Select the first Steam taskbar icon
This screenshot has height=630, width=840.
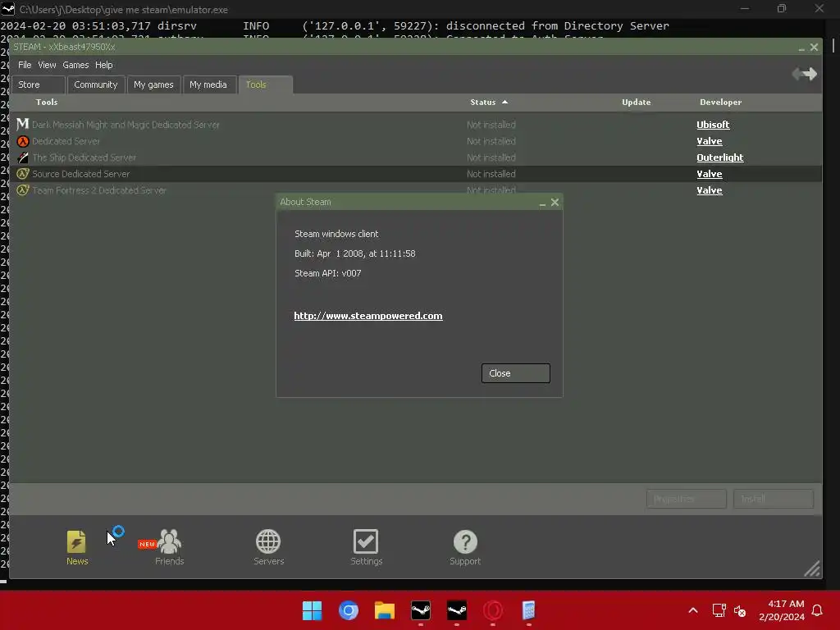pyautogui.click(x=421, y=610)
